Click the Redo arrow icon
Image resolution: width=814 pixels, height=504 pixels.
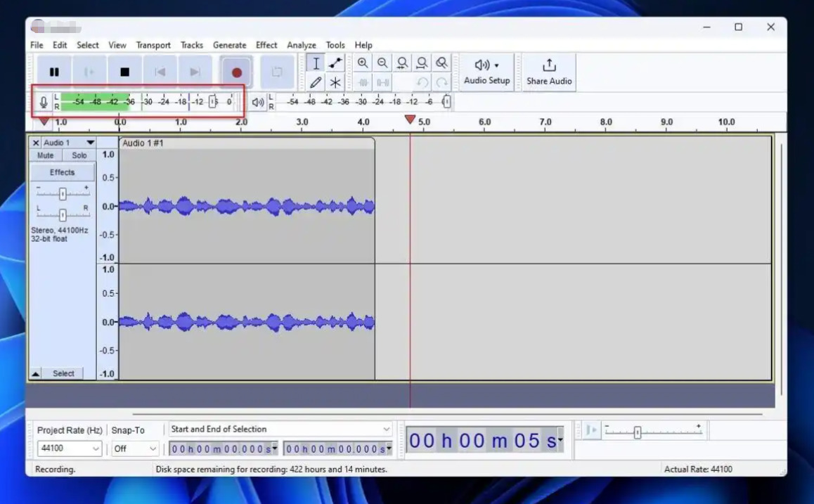(441, 82)
